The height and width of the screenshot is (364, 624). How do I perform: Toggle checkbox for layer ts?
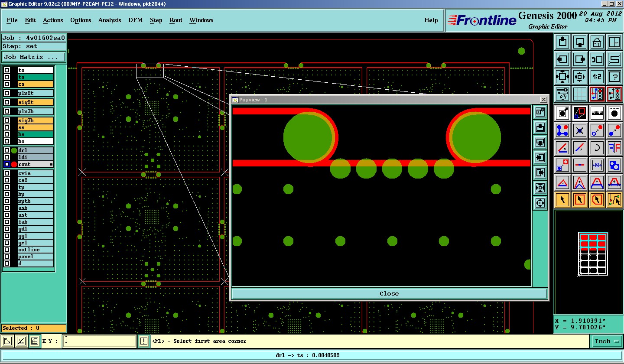pyautogui.click(x=7, y=77)
